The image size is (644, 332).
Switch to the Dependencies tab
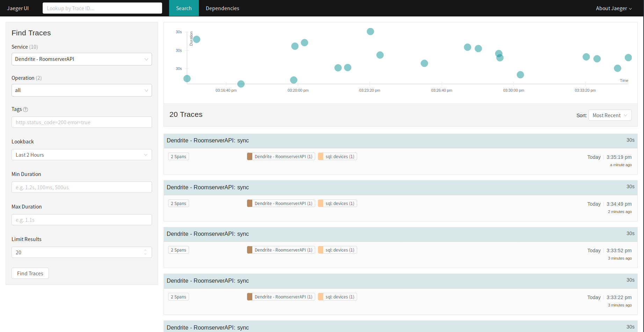[x=222, y=8]
